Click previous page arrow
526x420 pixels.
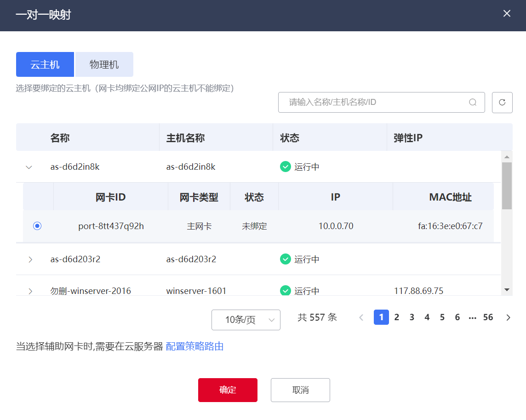[361, 317]
